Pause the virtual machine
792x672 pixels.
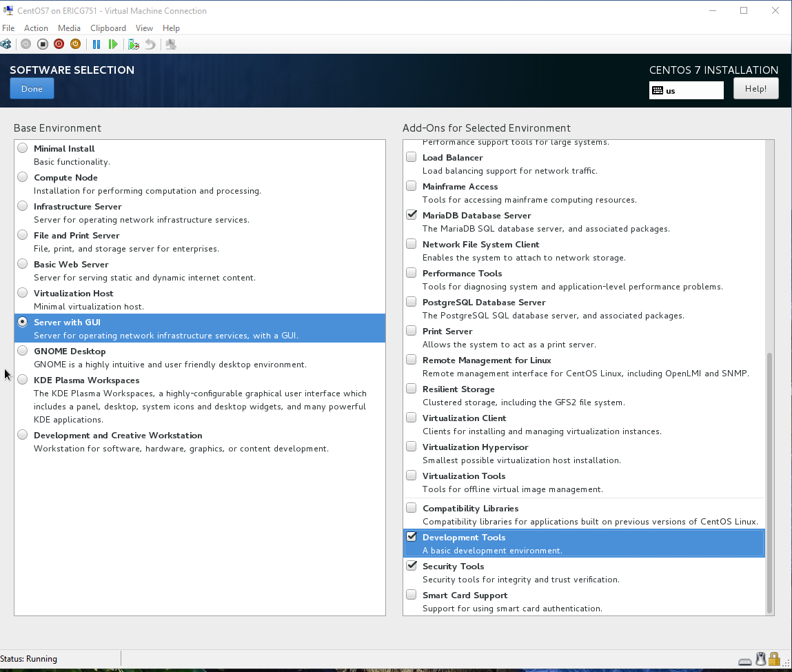pyautogui.click(x=97, y=44)
